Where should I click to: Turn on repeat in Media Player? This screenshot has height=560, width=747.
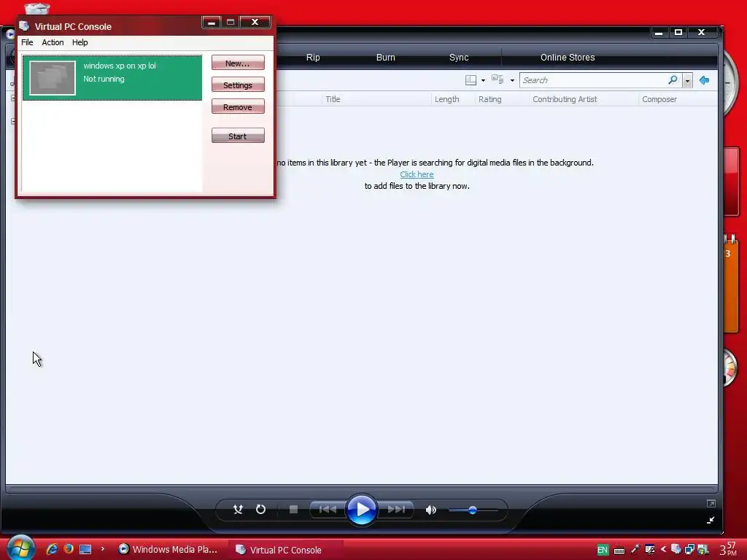pos(260,510)
